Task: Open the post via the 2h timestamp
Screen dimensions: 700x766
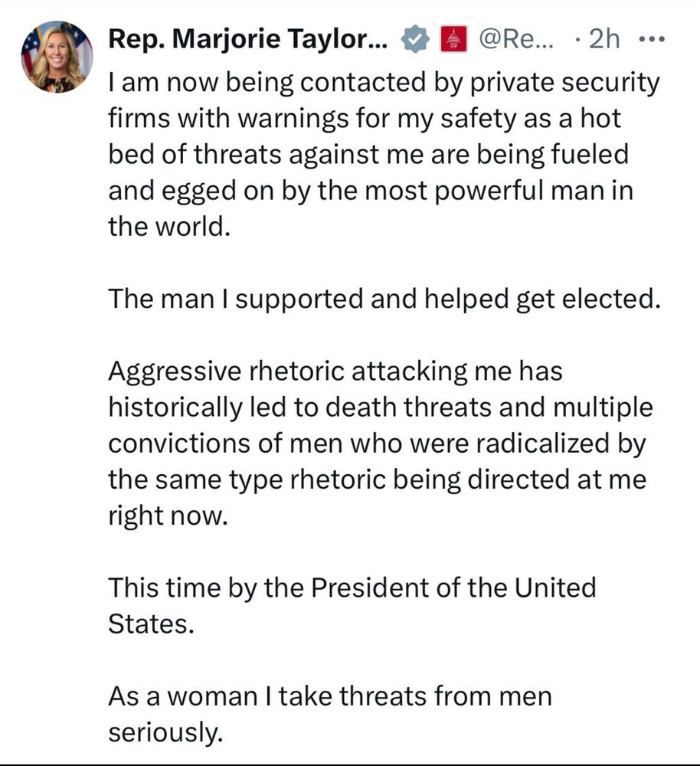Action: pyautogui.click(x=604, y=38)
